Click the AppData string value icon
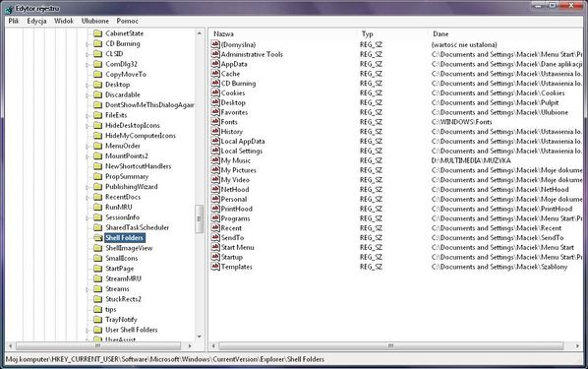588x369 pixels. pyautogui.click(x=215, y=64)
